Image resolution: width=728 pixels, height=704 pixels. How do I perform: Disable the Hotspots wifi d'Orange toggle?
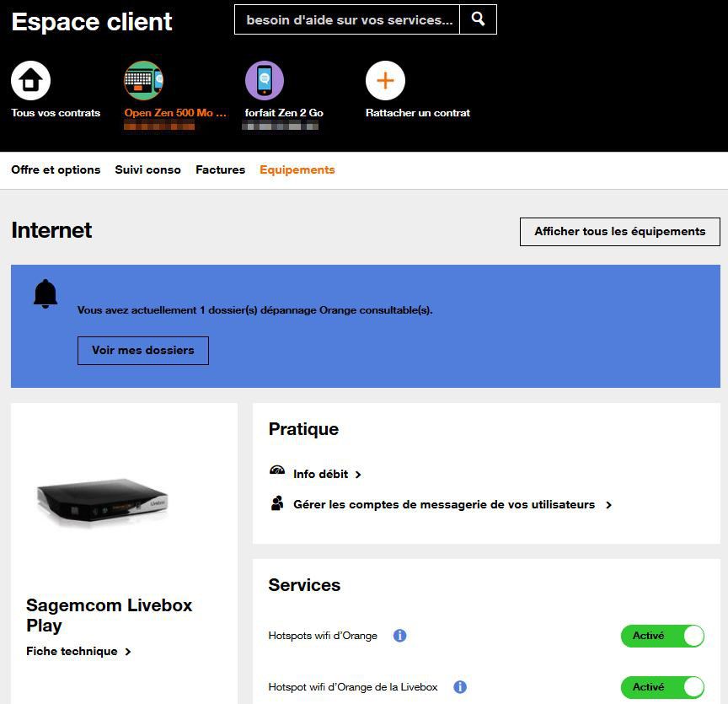click(x=662, y=636)
